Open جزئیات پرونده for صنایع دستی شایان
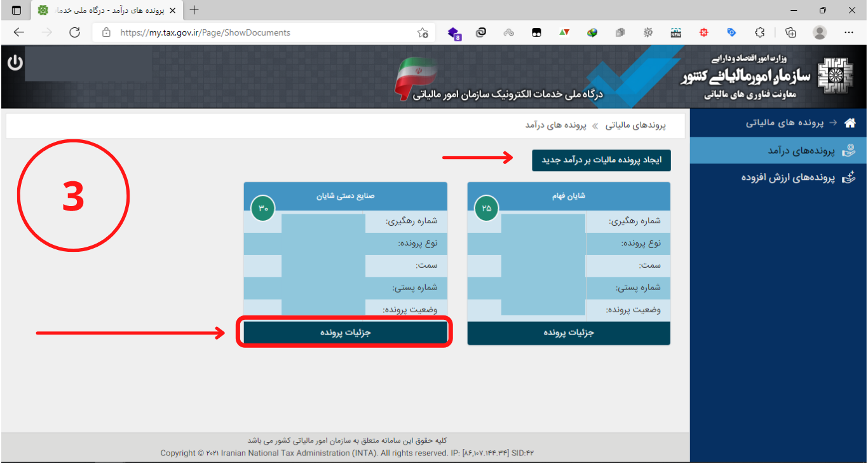 pos(345,333)
